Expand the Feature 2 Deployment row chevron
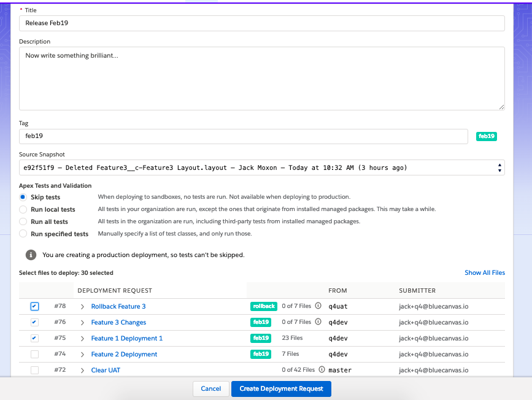 coord(82,355)
